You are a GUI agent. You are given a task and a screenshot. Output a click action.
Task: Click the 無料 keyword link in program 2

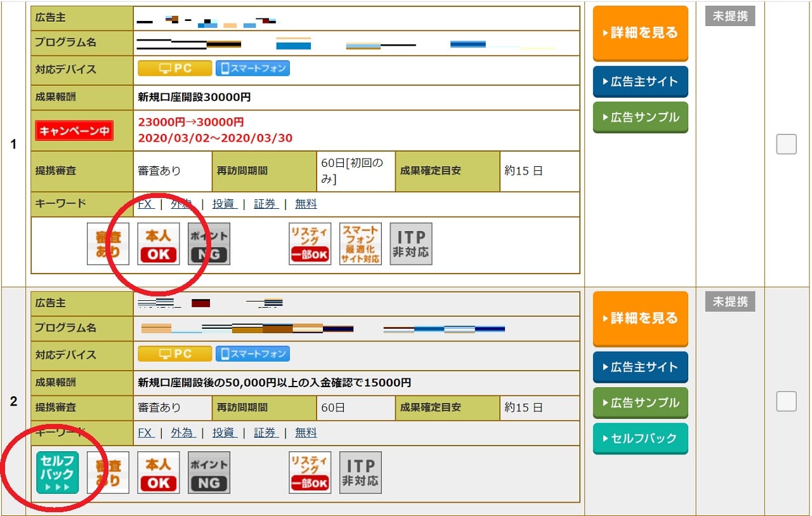pyautogui.click(x=306, y=432)
